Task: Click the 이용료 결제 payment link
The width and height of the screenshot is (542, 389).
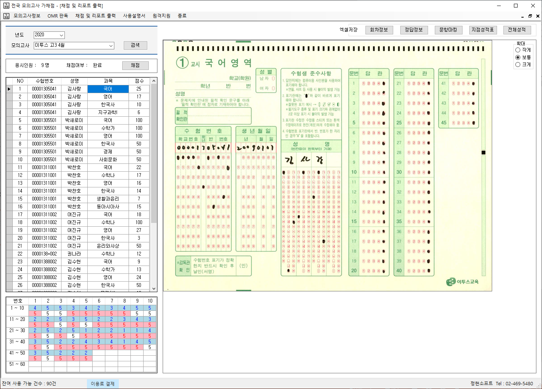Action: click(103, 383)
